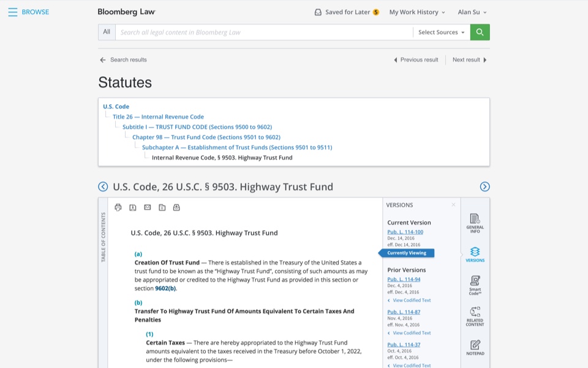Open the Browse hamburger menu

pos(13,12)
